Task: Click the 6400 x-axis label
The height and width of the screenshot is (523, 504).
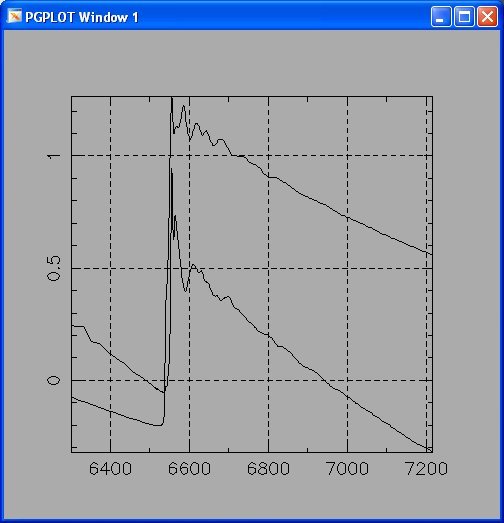Action: tap(110, 469)
